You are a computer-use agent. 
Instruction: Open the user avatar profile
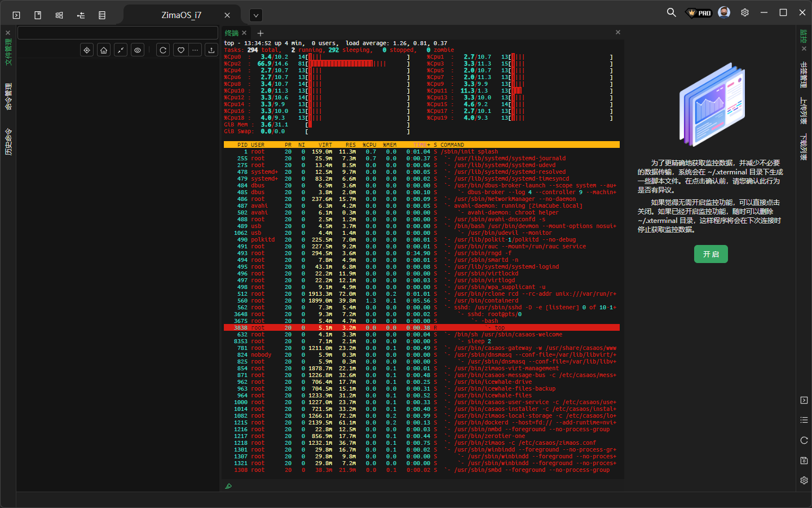[x=724, y=12]
